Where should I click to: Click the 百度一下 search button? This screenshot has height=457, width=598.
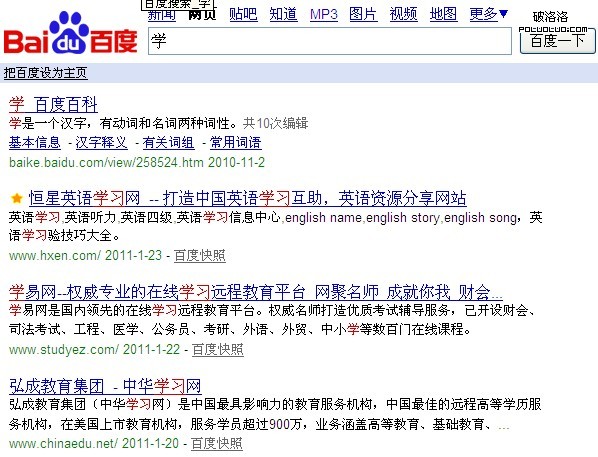pos(558,41)
